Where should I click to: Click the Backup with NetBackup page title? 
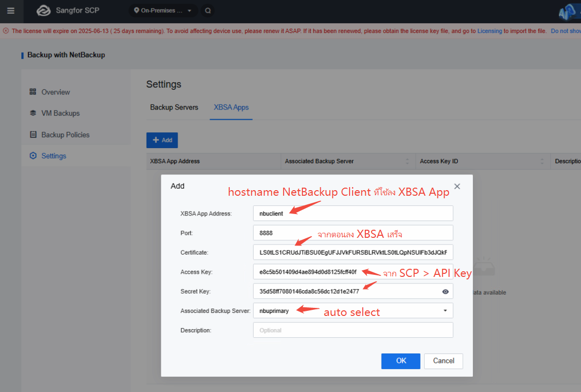tap(66, 55)
